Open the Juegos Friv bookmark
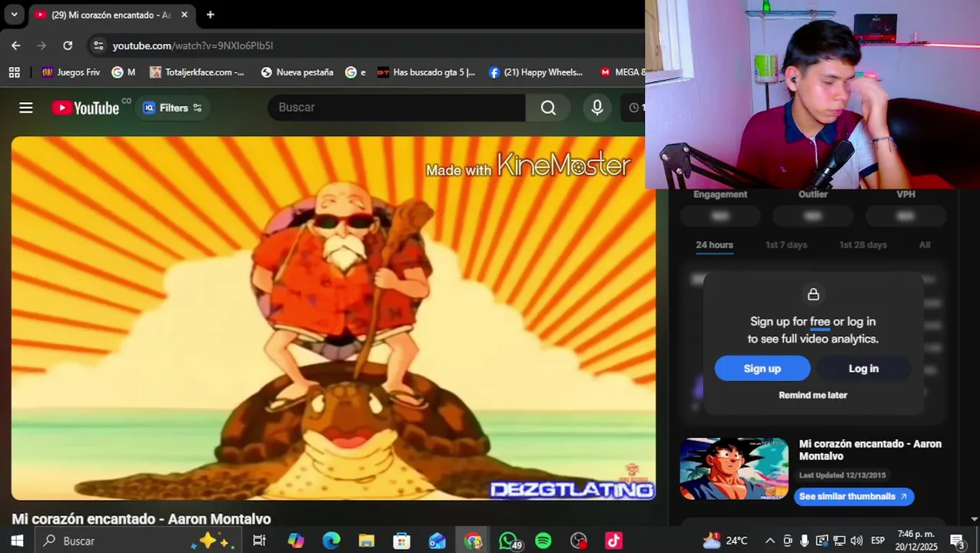Viewport: 980px width, 553px height. click(x=71, y=72)
